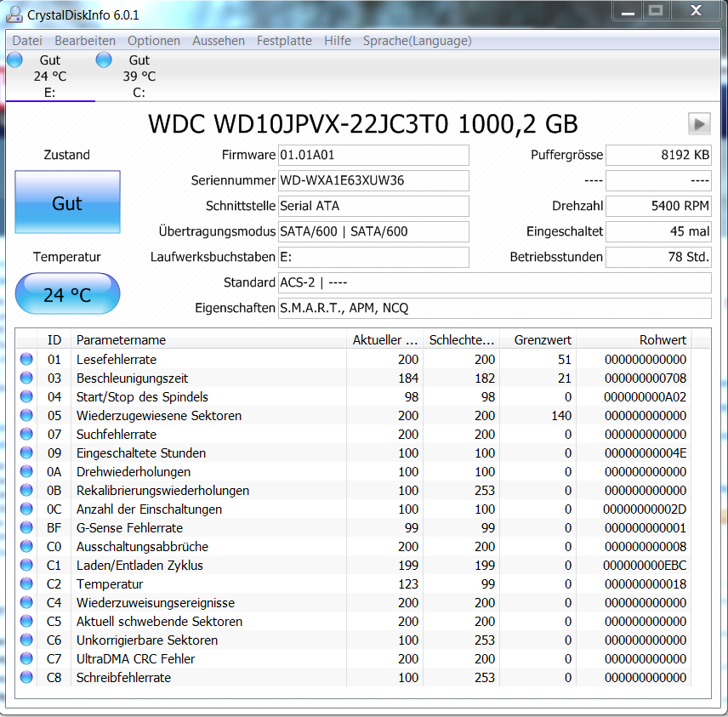Click the Laufwerksbuchstaben field E:

[373, 257]
